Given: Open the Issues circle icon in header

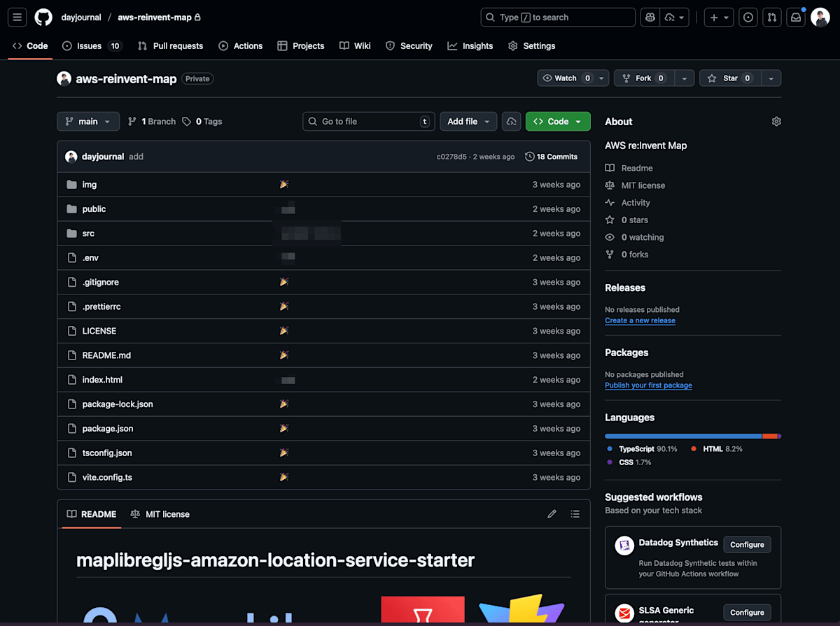Looking at the screenshot, I should pyautogui.click(x=748, y=17).
